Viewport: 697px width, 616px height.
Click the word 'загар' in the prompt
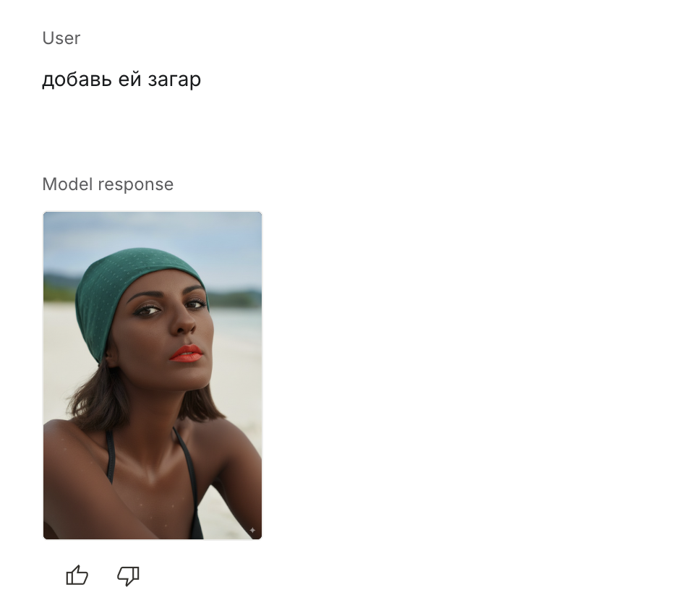pyautogui.click(x=174, y=80)
